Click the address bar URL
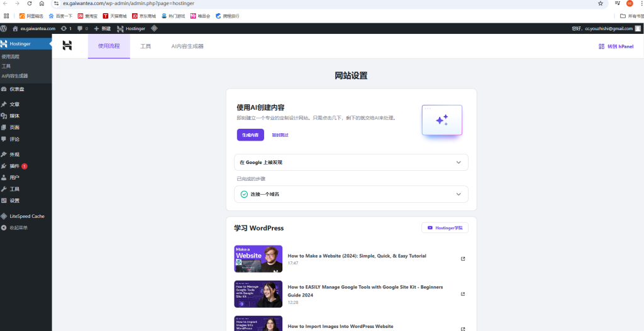Image resolution: width=644 pixels, height=331 pixels. click(x=128, y=3)
